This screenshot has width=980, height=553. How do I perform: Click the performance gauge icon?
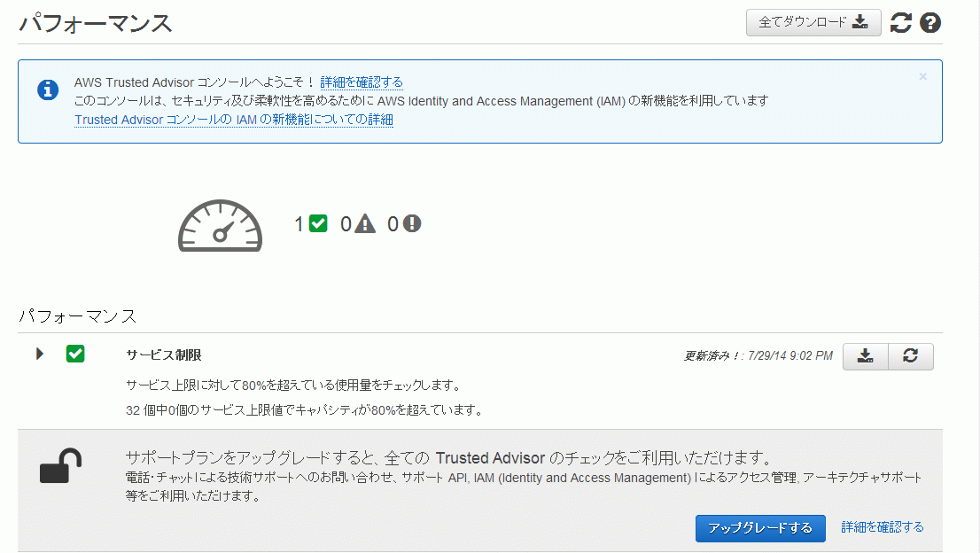pyautogui.click(x=220, y=226)
